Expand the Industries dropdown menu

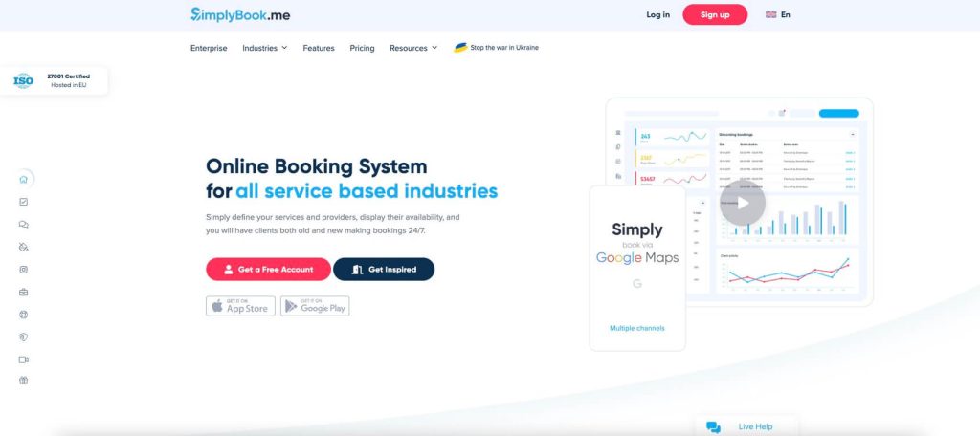pyautogui.click(x=265, y=48)
